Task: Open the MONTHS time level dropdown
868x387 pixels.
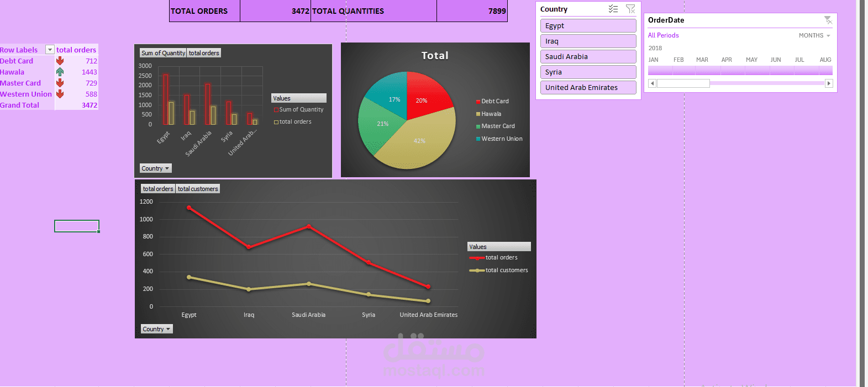Action: coord(814,35)
